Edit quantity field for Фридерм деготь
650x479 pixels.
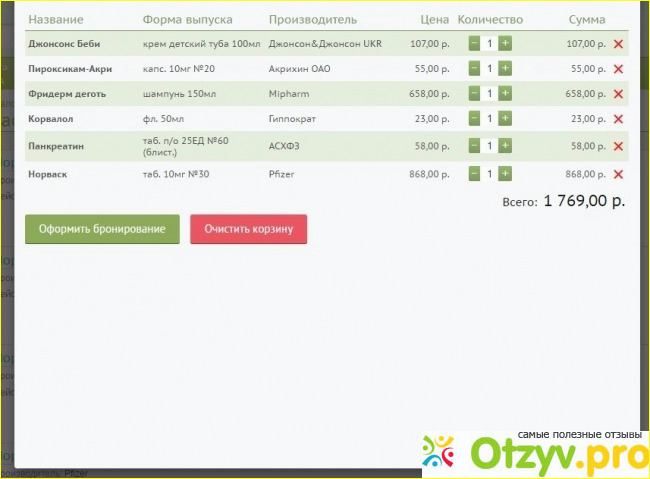tap(490, 93)
